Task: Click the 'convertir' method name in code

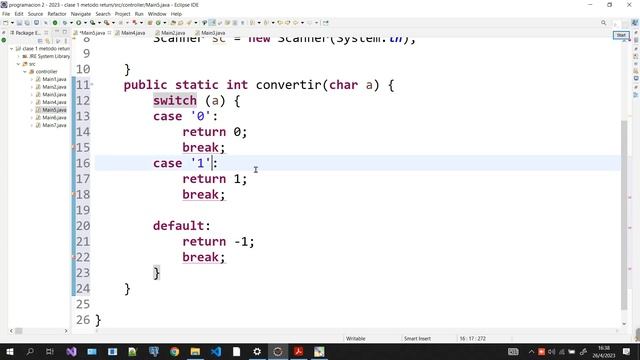Action: (x=289, y=85)
